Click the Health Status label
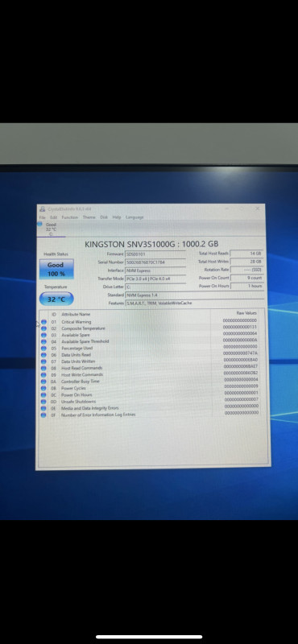Screen dimensions: 298x644 click(x=56, y=254)
